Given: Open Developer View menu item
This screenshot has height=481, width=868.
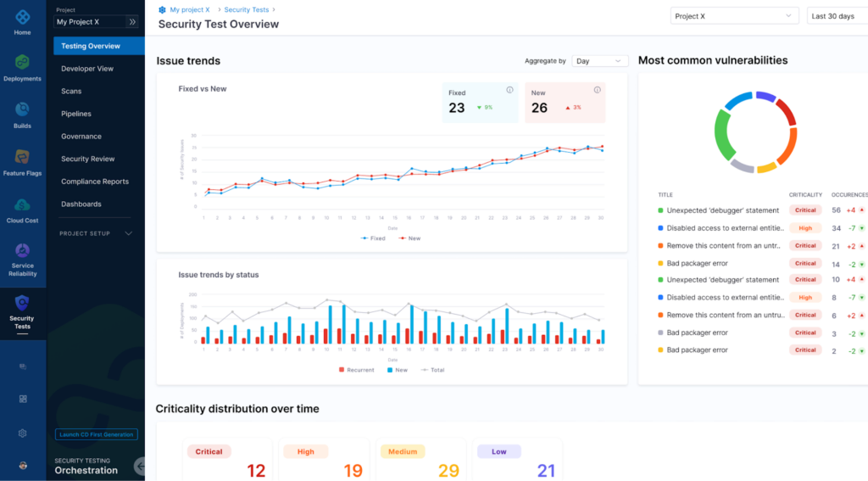Looking at the screenshot, I should click(x=87, y=69).
